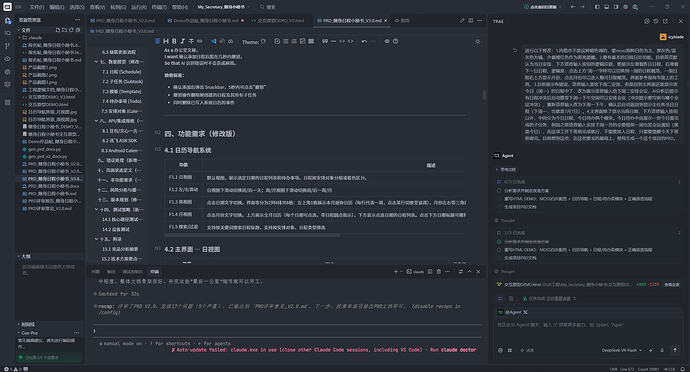The height and width of the screenshot is (372, 690).
Task: Click the new folder icon in explorer header
Action: point(64,30)
